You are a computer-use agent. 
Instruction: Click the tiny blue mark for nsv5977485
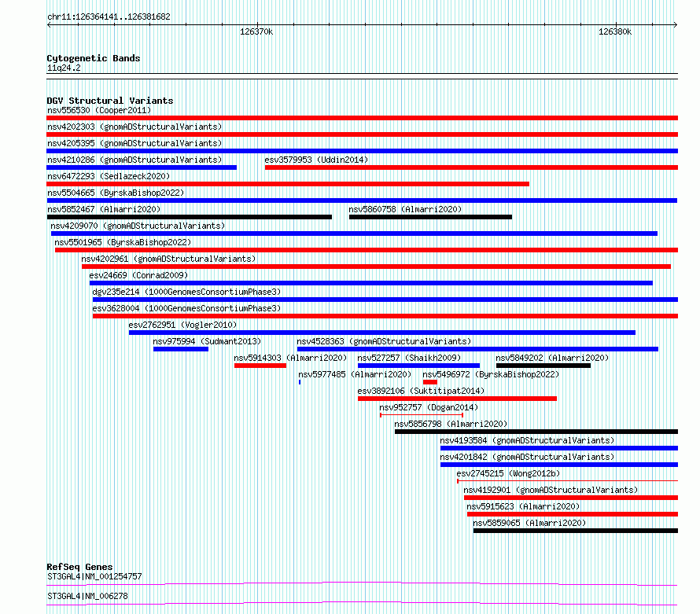tap(300, 382)
